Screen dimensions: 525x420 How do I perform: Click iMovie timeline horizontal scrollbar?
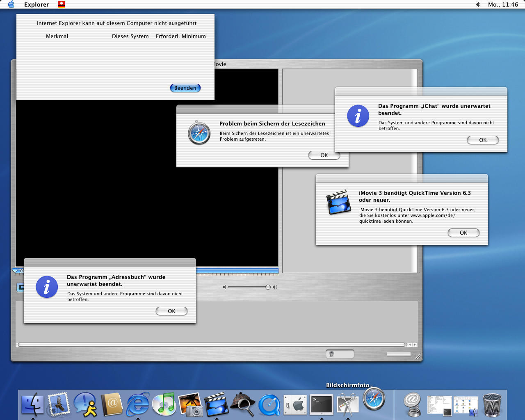212,345
